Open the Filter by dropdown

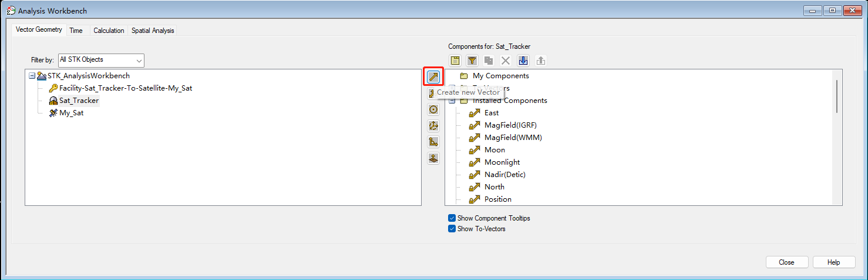[x=101, y=60]
